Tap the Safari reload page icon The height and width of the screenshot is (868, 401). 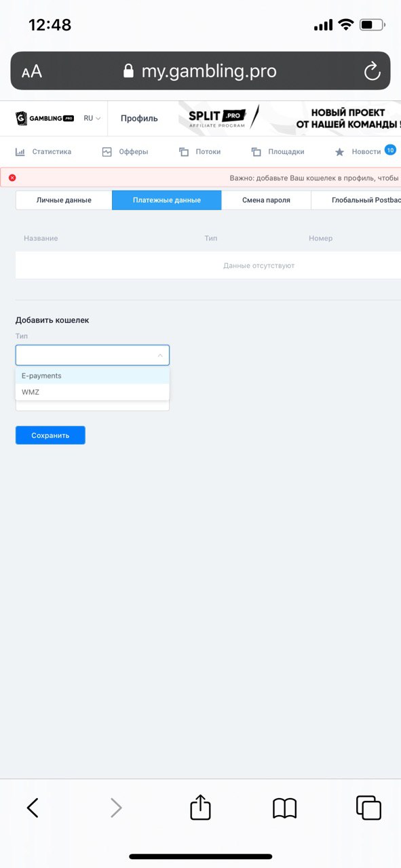pos(372,71)
